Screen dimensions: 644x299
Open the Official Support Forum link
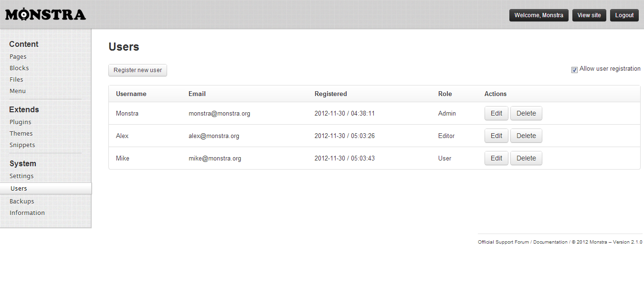503,242
